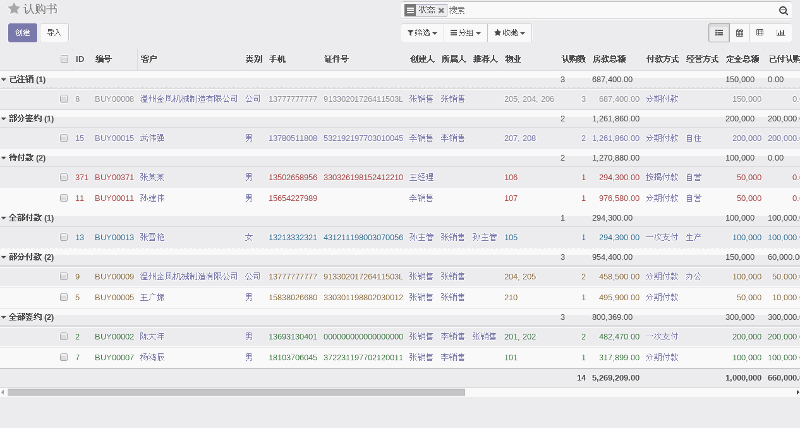The height and width of the screenshot is (428, 800).
Task: Sort by the 客户 column header
Action: pos(149,59)
